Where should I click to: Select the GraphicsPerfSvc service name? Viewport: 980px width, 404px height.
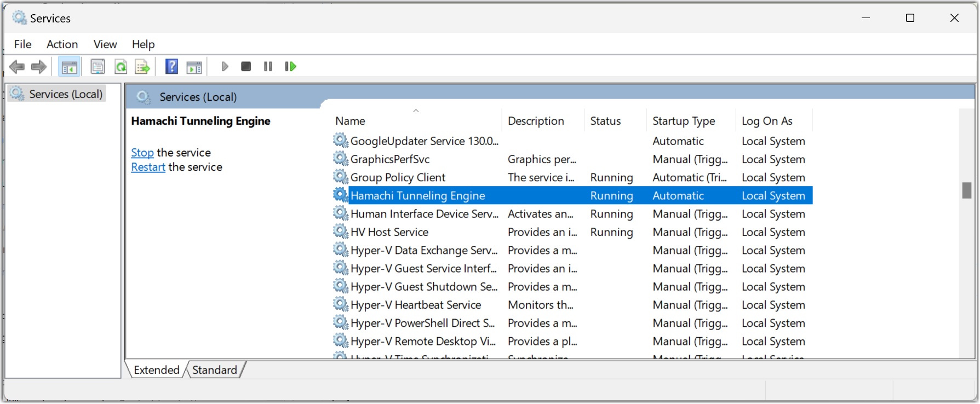click(390, 159)
